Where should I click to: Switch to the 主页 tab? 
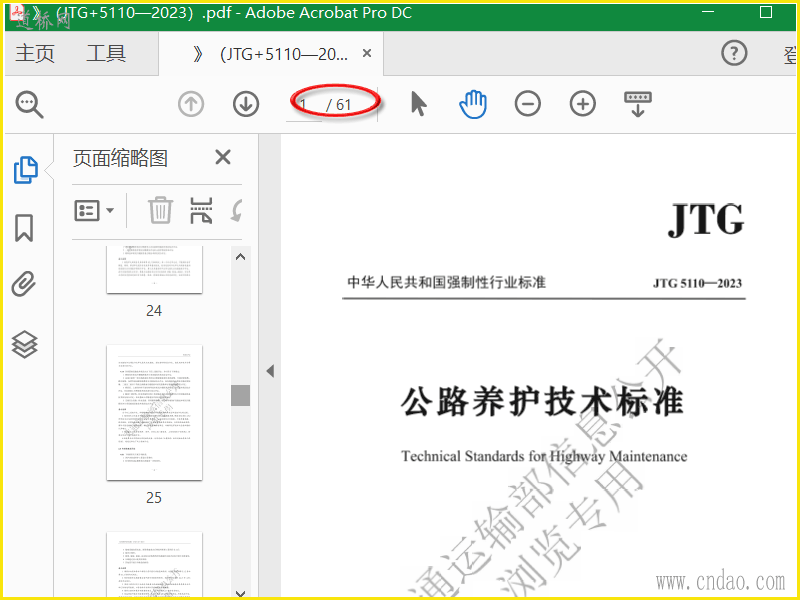tap(35, 54)
